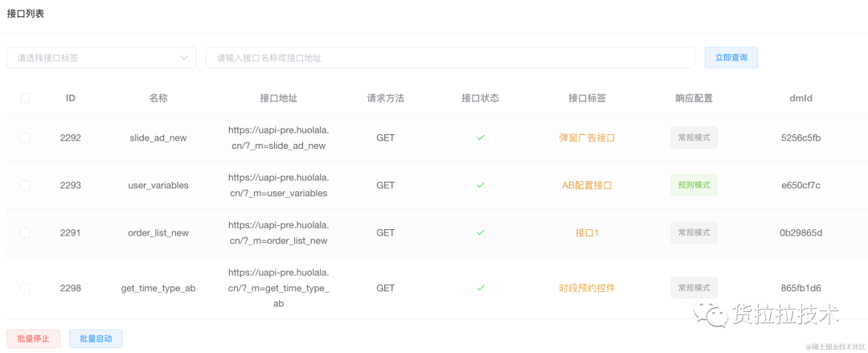Click the URL ending in user_variables

point(278,185)
